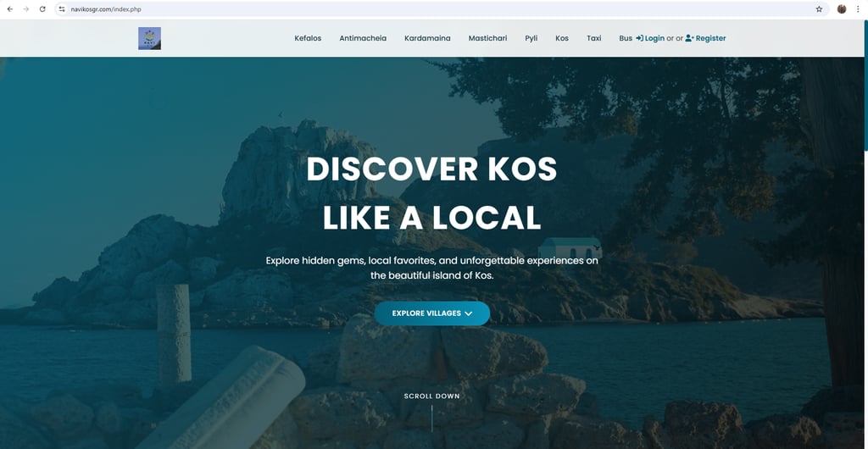Click the page vertical scrollbar thumb
The image size is (868, 449).
865,86
